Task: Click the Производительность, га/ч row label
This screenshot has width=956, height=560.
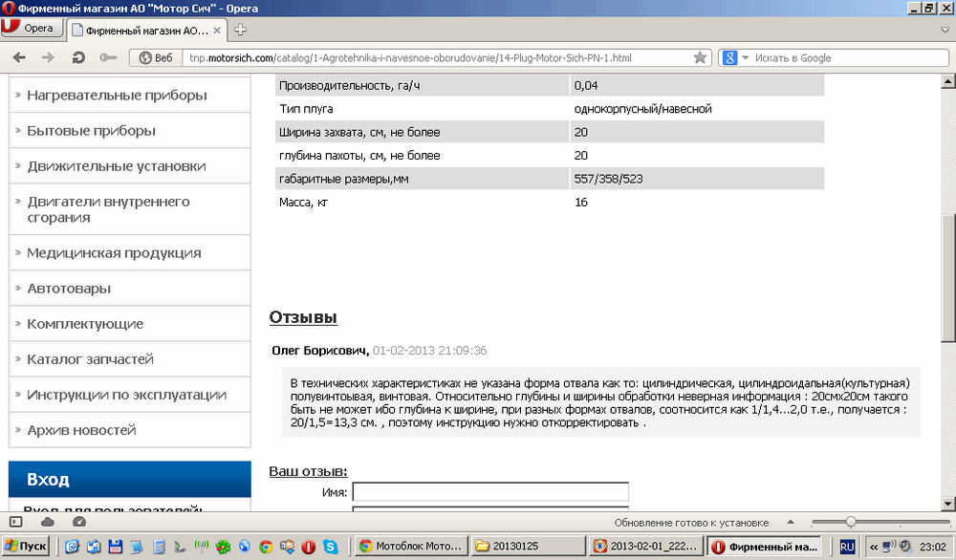Action: [349, 86]
